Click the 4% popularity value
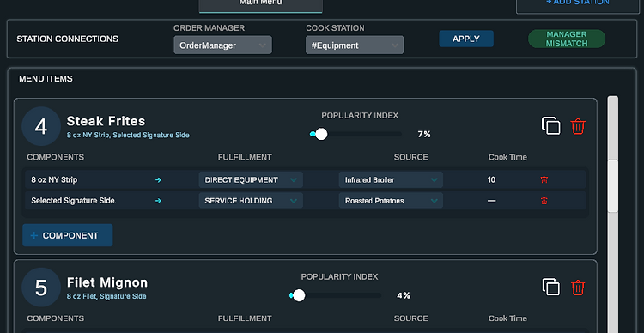 pyautogui.click(x=404, y=295)
